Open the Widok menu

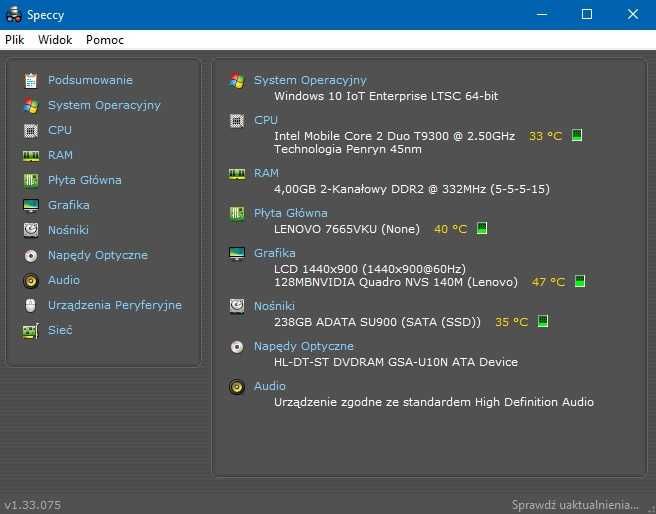55,40
